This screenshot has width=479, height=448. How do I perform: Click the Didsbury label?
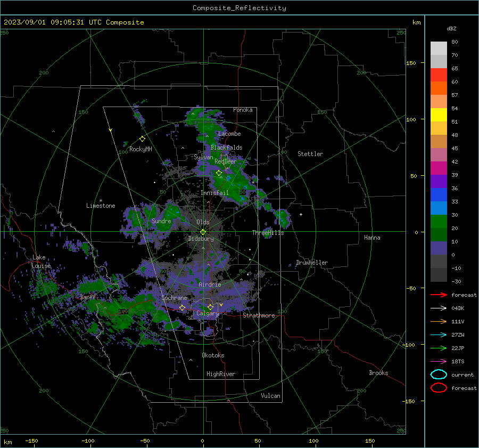pos(201,239)
